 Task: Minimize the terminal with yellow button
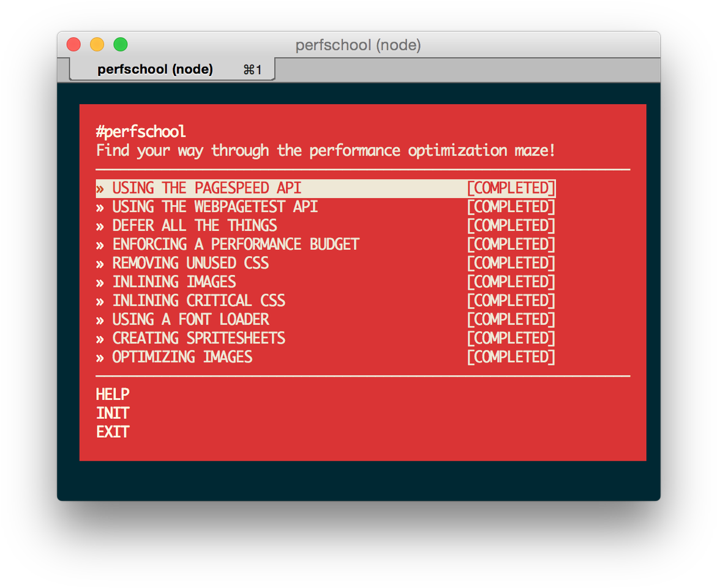tap(97, 44)
